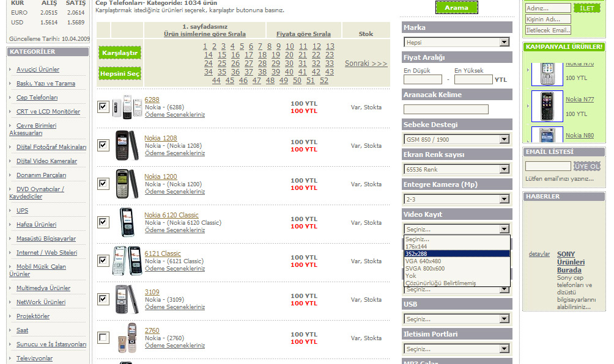Open Ödeme Seçenekleriniz for Nokia 1208
Screen dimensions: 614x364
(175, 153)
